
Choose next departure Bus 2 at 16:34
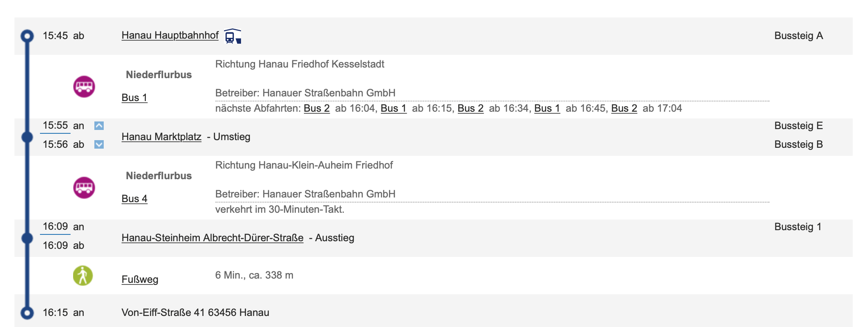click(x=471, y=108)
